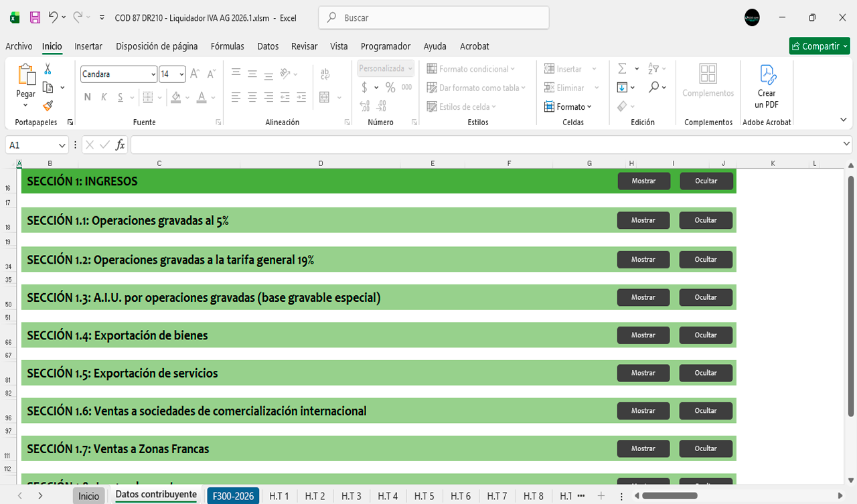Open the Fórmulas ribbon tab

(x=227, y=46)
